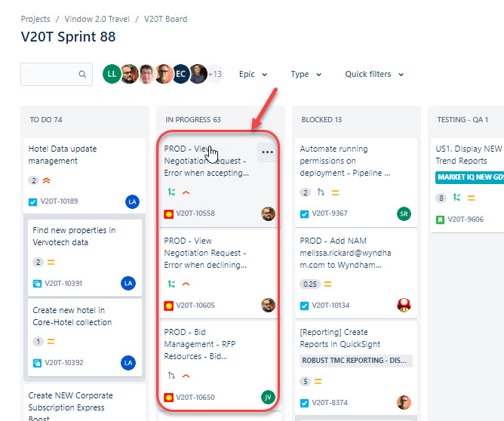Click bug type icon beside V20T-10650

coord(168,398)
